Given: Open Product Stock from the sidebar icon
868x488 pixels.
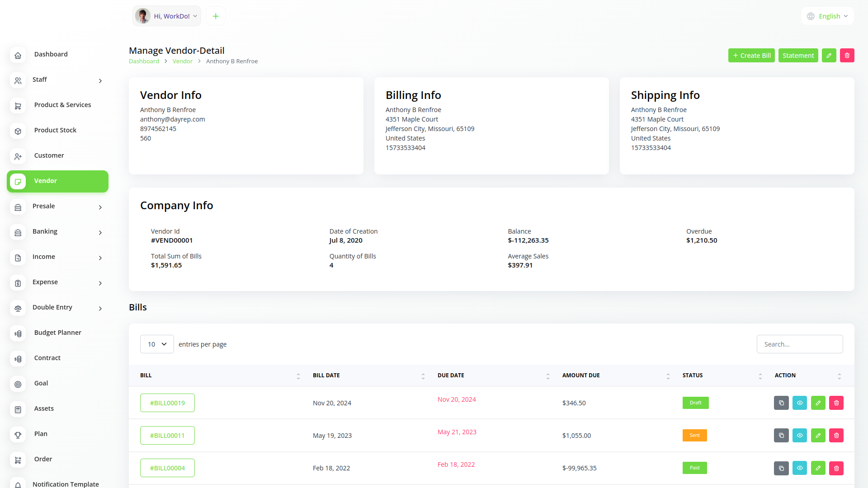Looking at the screenshot, I should pyautogui.click(x=18, y=131).
